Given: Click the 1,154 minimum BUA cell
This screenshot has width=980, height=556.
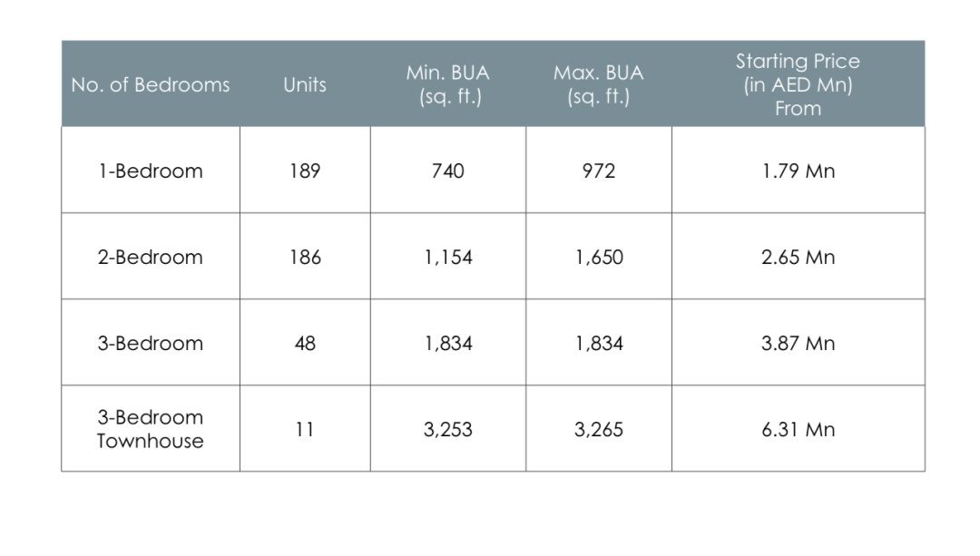Looking at the screenshot, I should pos(447,258).
